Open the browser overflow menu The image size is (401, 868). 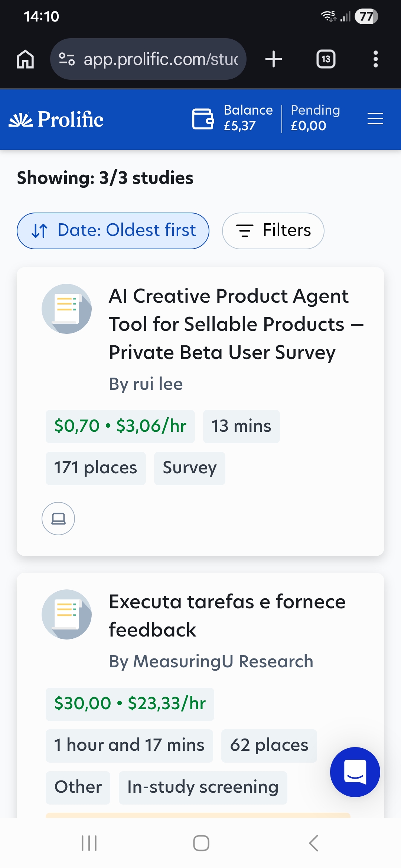375,59
